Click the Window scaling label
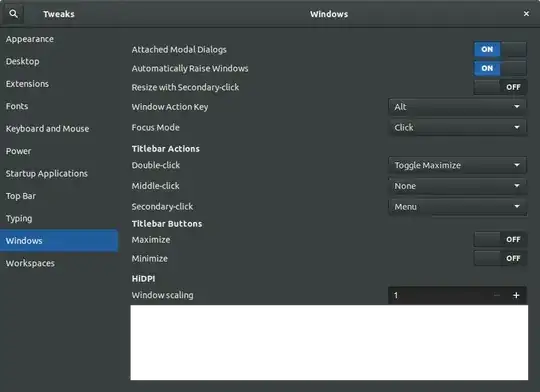Viewport: 540px width, 392px height. coord(163,295)
